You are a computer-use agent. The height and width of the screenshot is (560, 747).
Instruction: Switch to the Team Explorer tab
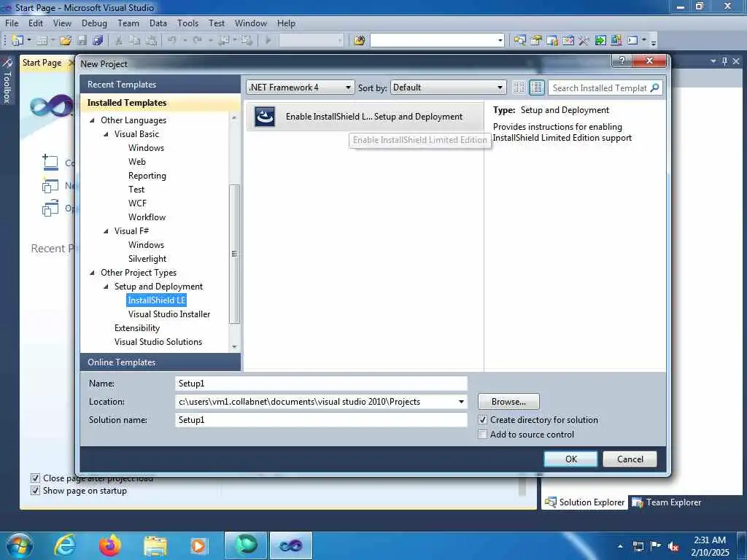click(667, 502)
